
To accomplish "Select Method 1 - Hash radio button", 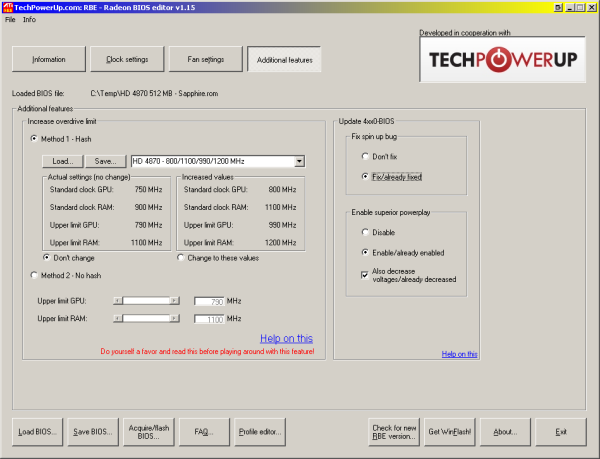I will (x=34, y=139).
